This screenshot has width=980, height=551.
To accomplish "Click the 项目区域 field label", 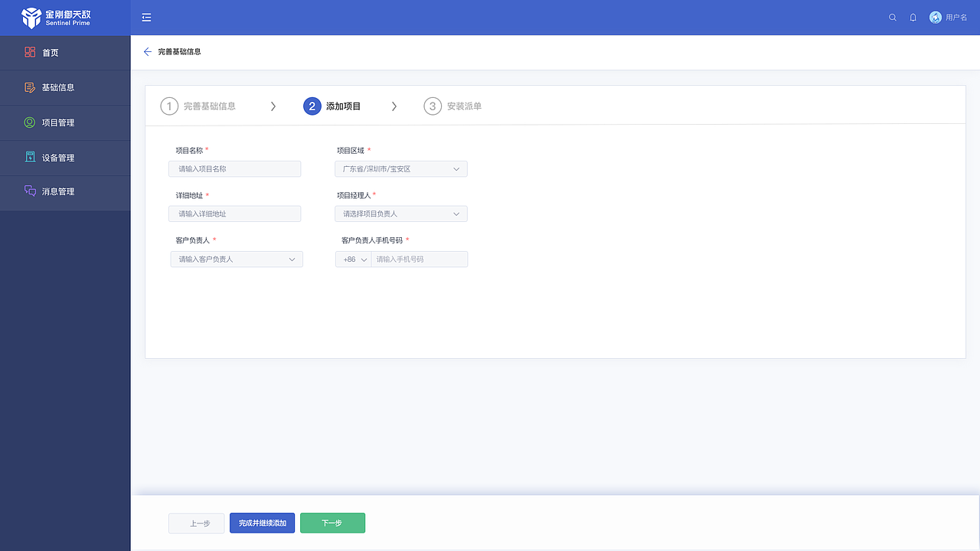I will [x=351, y=151].
